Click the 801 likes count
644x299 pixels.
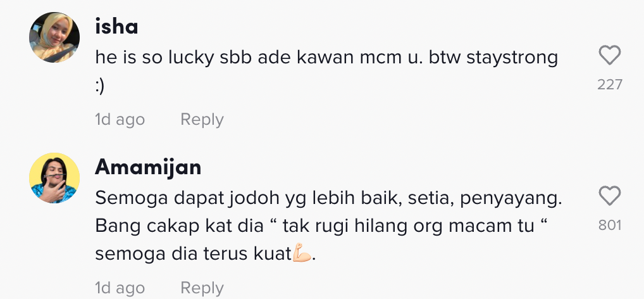(610, 225)
